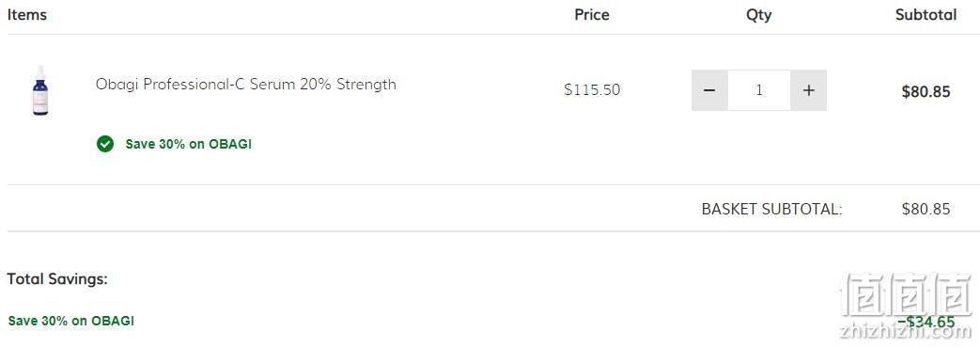
Task: Click the BASKET SUBTOTAL label
Action: coord(771,209)
